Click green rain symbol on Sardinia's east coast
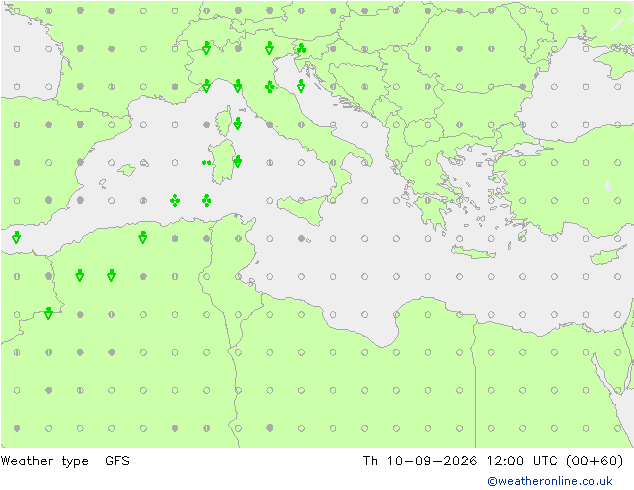The height and width of the screenshot is (490, 634). pyautogui.click(x=238, y=161)
